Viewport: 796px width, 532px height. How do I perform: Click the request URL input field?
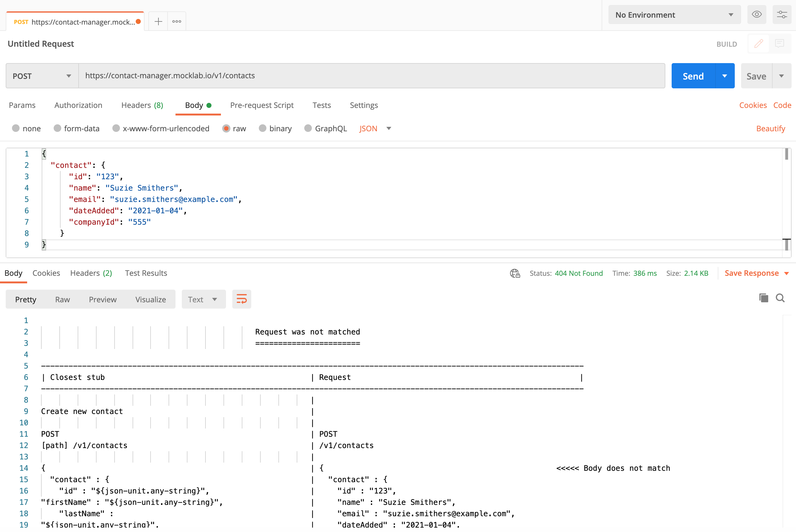[371, 76]
